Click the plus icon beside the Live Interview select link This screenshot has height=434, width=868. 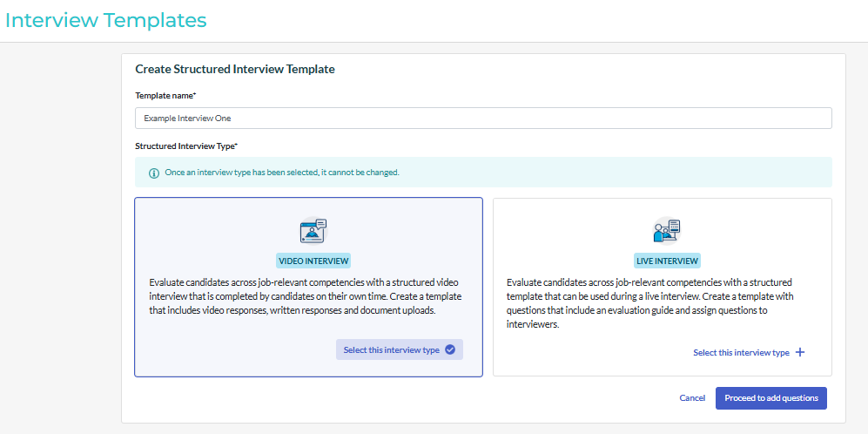click(x=800, y=353)
